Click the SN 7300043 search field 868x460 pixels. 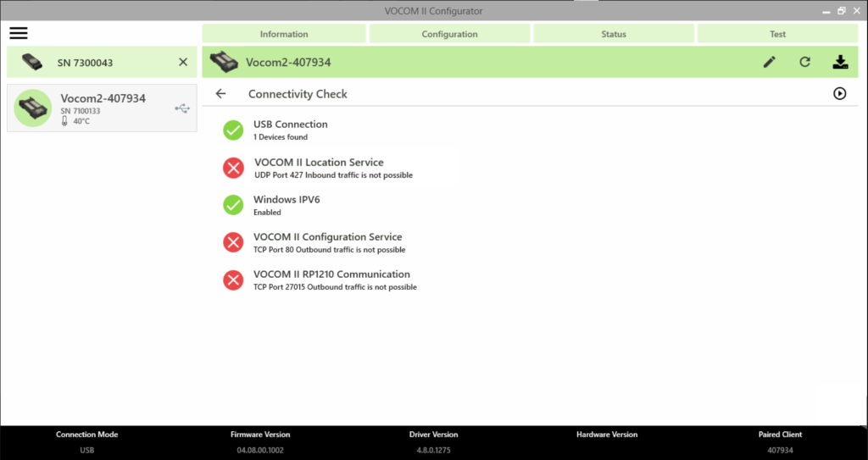102,62
